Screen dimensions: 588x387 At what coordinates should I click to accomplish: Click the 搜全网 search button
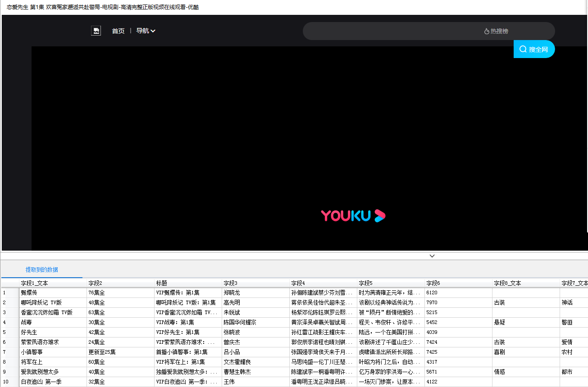point(534,49)
